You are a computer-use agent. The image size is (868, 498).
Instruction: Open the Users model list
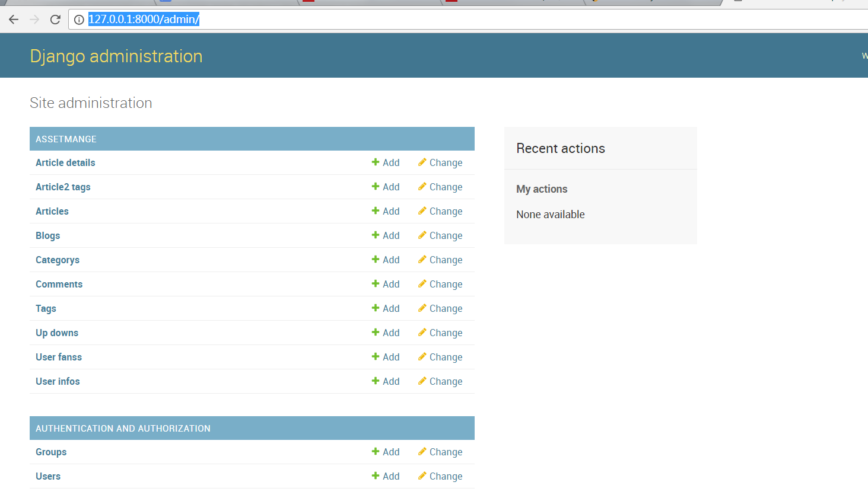click(48, 476)
